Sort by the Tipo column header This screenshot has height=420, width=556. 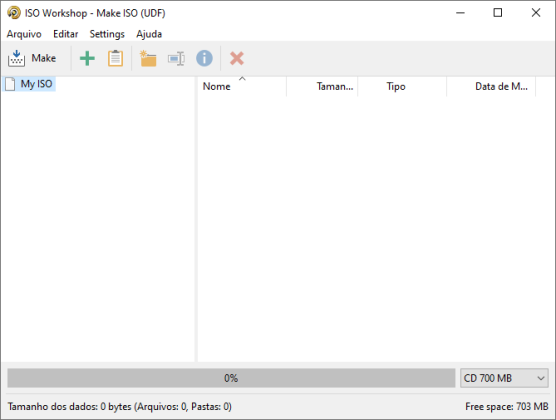[402, 86]
